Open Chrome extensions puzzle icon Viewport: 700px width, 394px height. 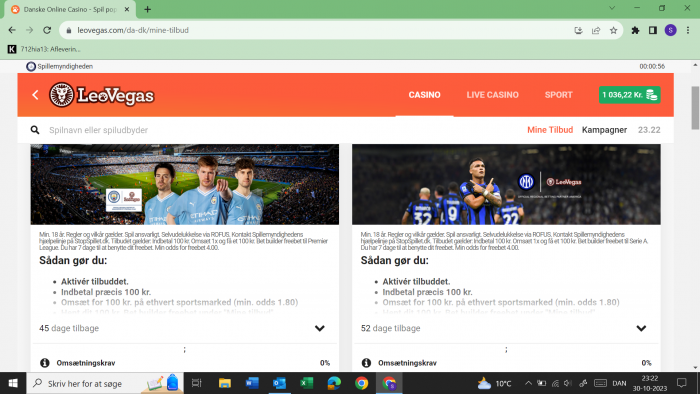(635, 30)
